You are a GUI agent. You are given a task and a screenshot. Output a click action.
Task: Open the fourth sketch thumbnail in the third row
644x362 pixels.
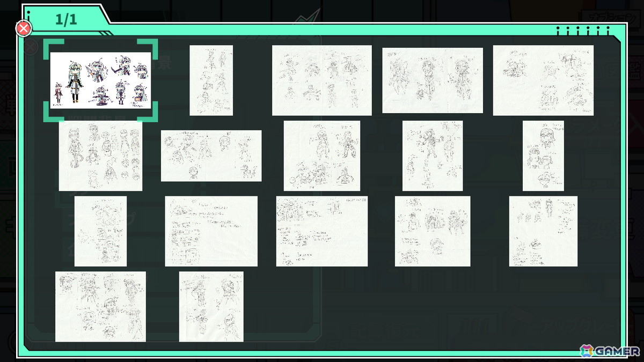(x=433, y=231)
